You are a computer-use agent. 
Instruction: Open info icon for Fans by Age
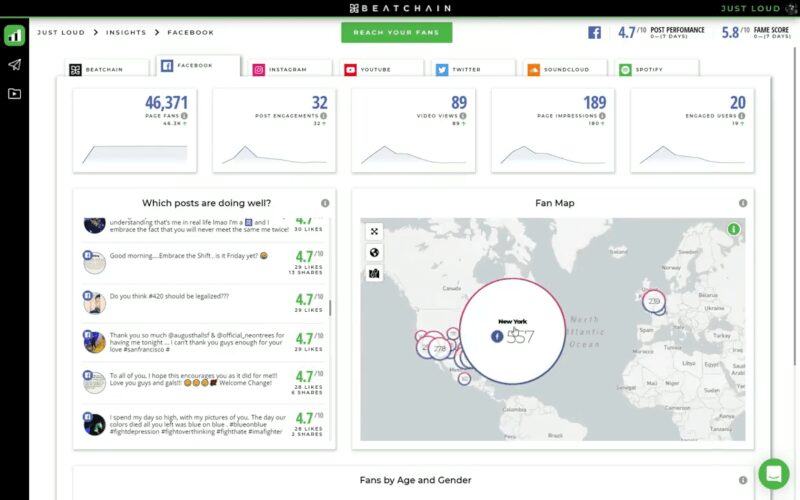point(743,480)
